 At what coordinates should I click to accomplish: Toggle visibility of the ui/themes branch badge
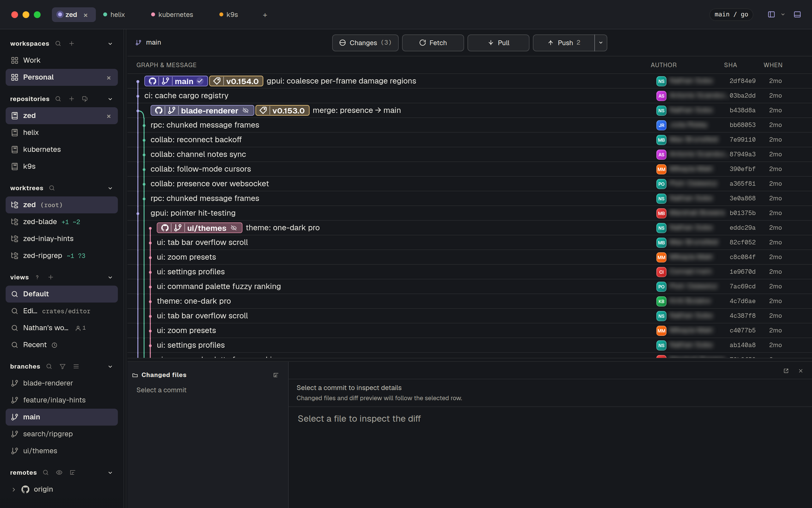234,228
